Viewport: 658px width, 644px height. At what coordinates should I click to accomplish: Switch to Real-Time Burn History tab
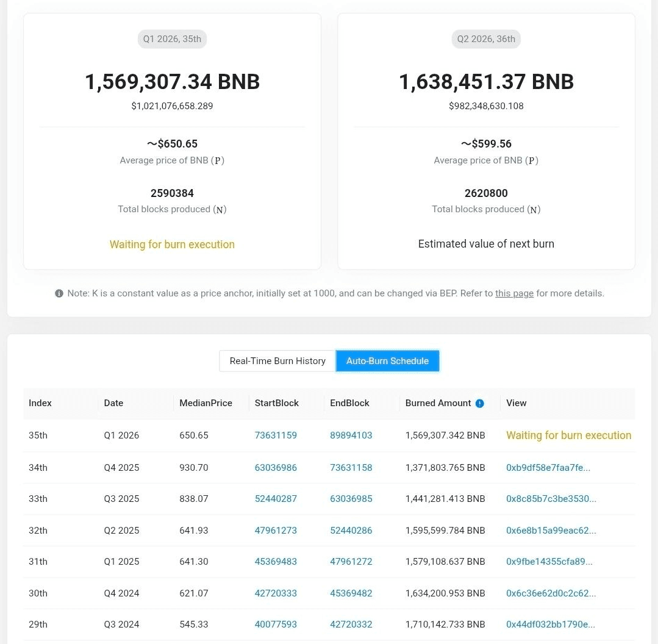point(277,361)
